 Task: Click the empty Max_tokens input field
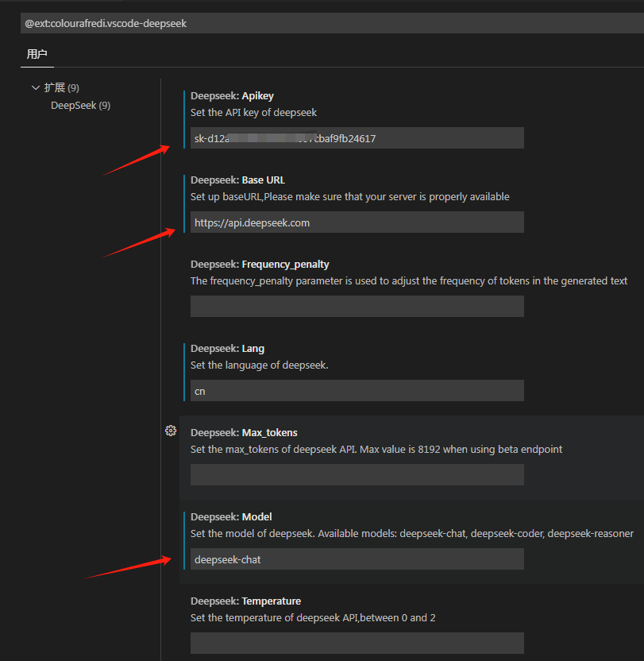click(357, 475)
